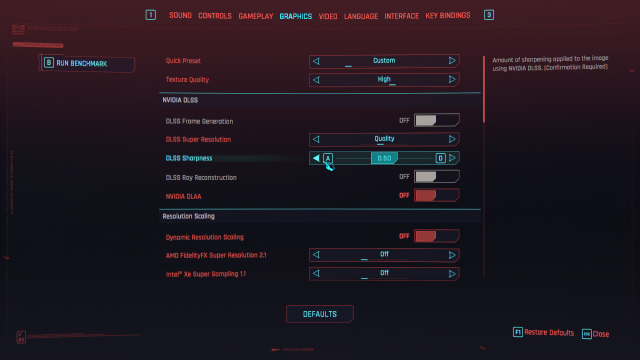Image resolution: width=640 pixels, height=360 pixels.
Task: Open the Interface tab
Action: tap(402, 16)
